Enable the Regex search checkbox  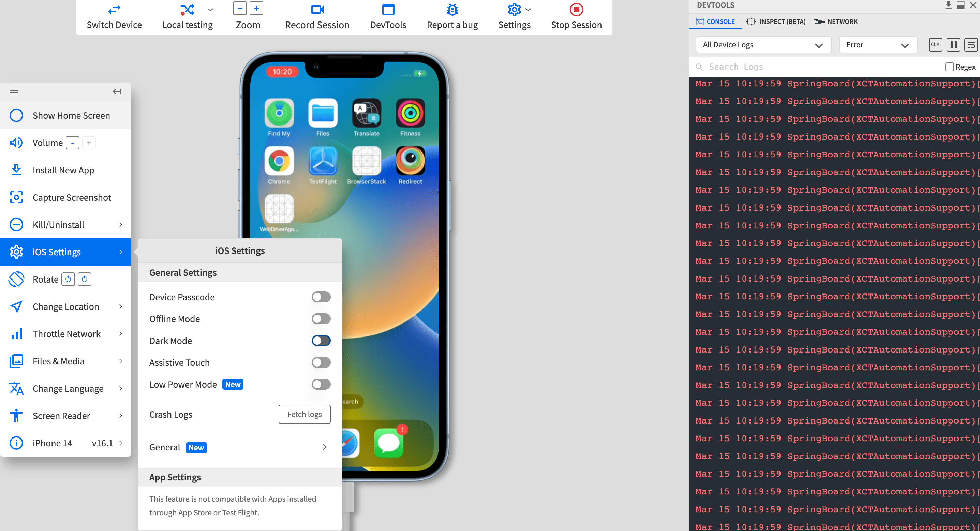coord(949,67)
